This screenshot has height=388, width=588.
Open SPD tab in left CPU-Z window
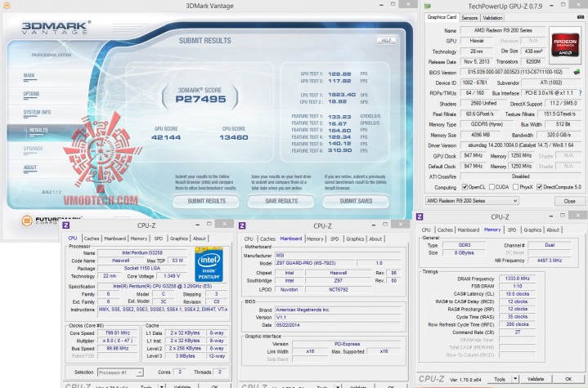tap(159, 239)
